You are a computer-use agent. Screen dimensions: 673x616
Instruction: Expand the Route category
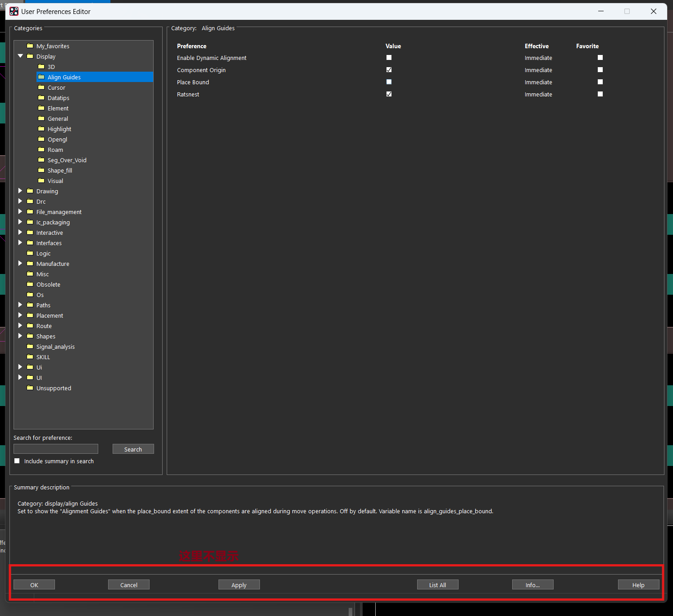click(x=20, y=325)
